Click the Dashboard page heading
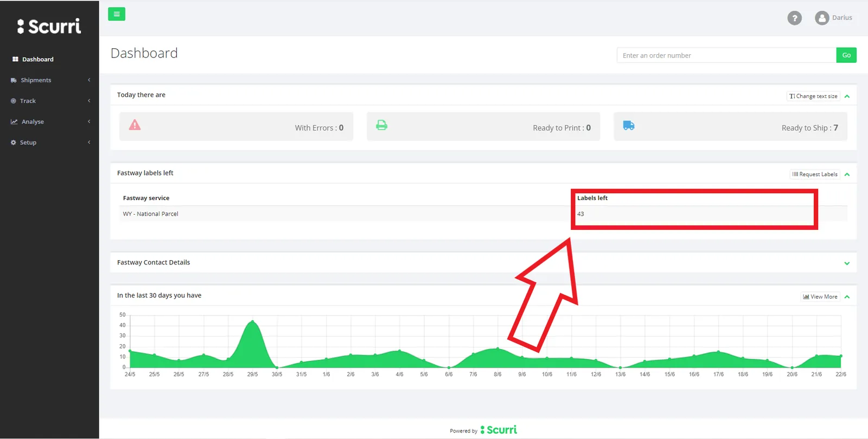 click(x=144, y=53)
